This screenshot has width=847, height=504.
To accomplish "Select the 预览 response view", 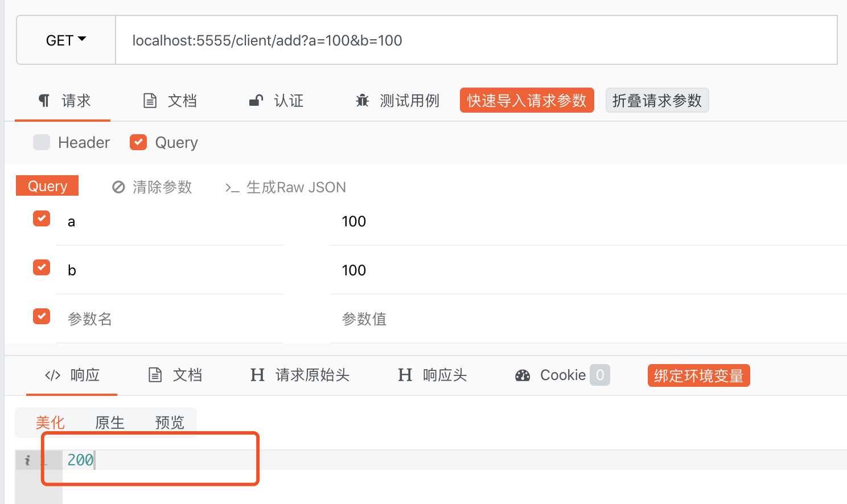I will pos(170,423).
